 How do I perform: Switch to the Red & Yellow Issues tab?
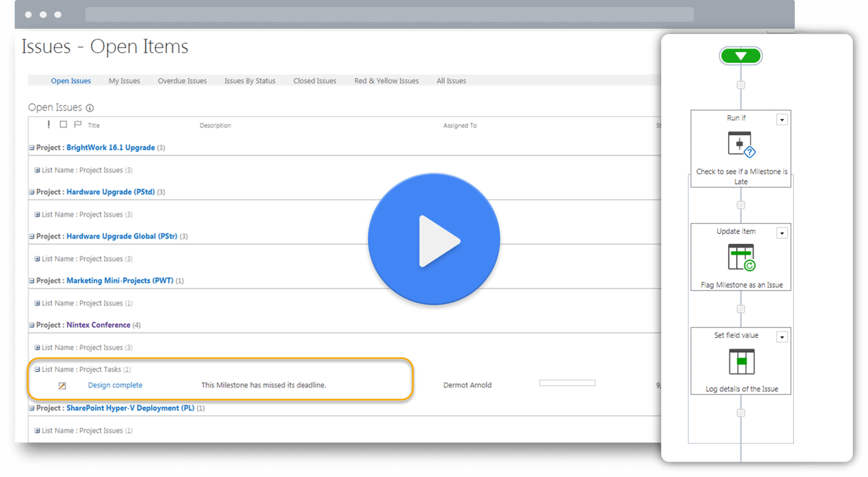click(387, 81)
